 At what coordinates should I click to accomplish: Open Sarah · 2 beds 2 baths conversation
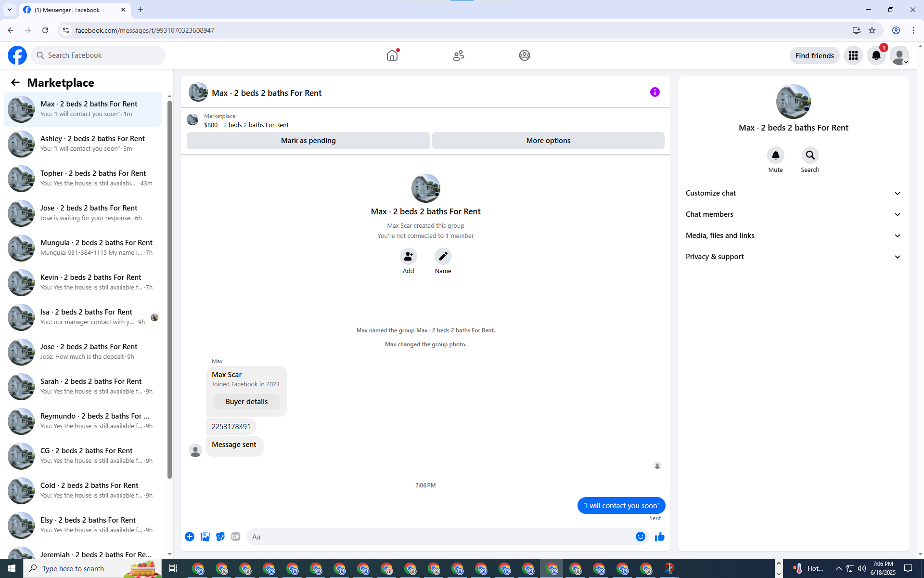83,386
